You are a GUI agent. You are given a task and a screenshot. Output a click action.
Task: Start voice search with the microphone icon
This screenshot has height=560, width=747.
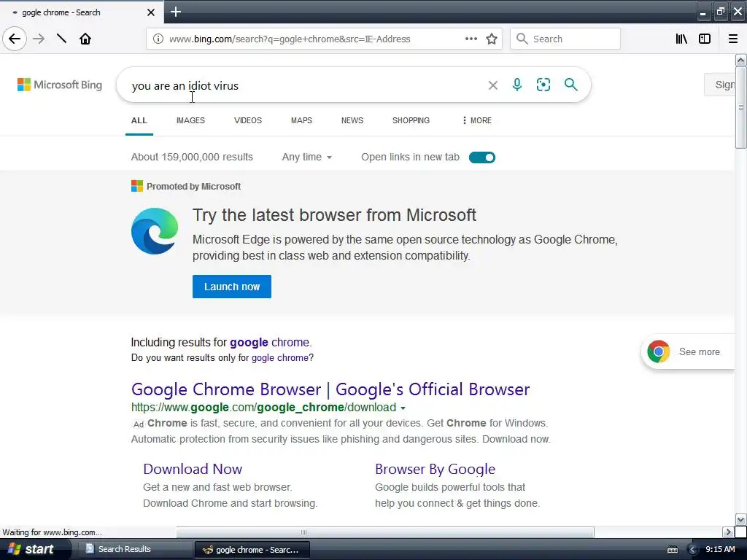(x=517, y=85)
